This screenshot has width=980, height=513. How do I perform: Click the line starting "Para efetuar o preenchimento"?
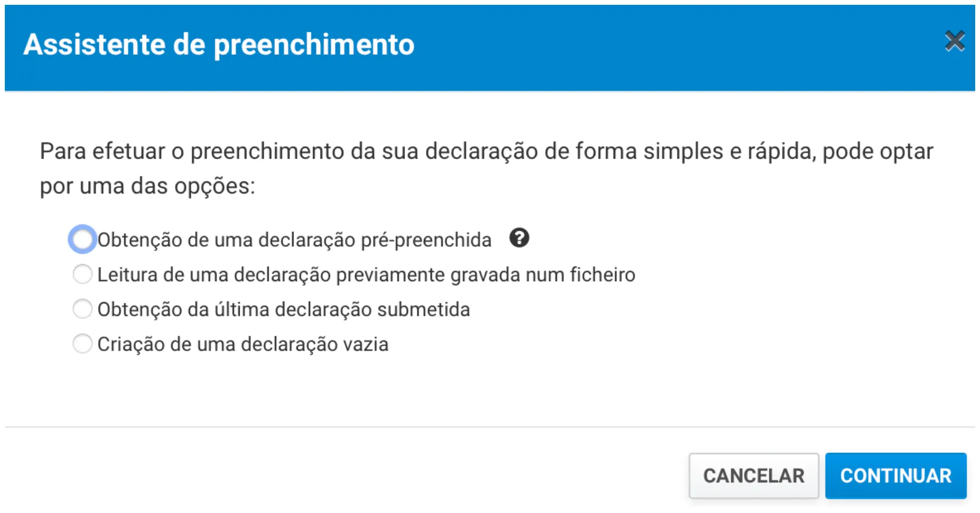486,151
